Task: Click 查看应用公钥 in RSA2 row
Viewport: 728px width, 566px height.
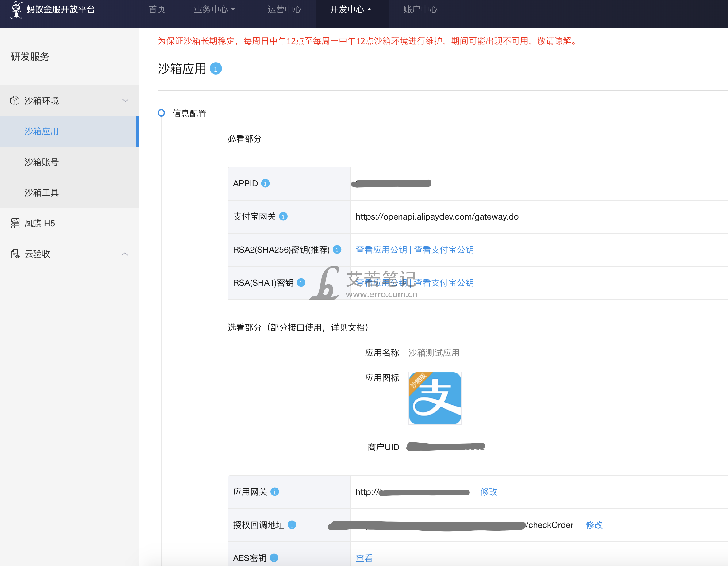Action: 381,250
